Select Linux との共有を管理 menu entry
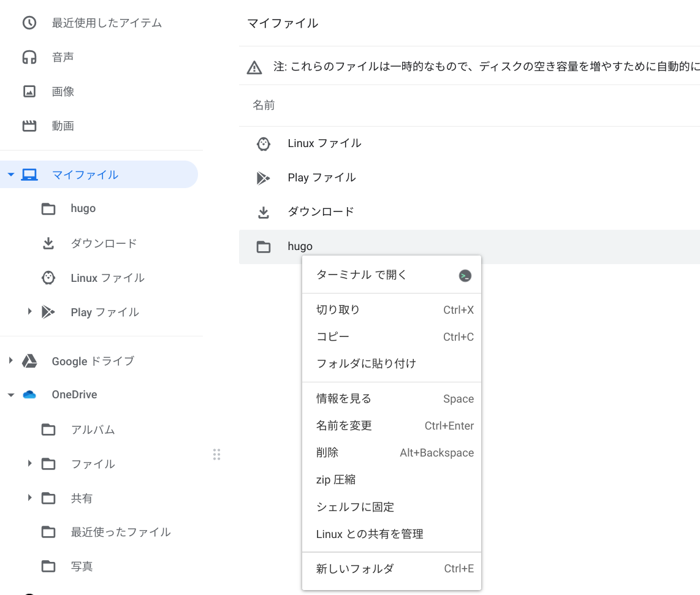700x595 pixels. pos(370,534)
